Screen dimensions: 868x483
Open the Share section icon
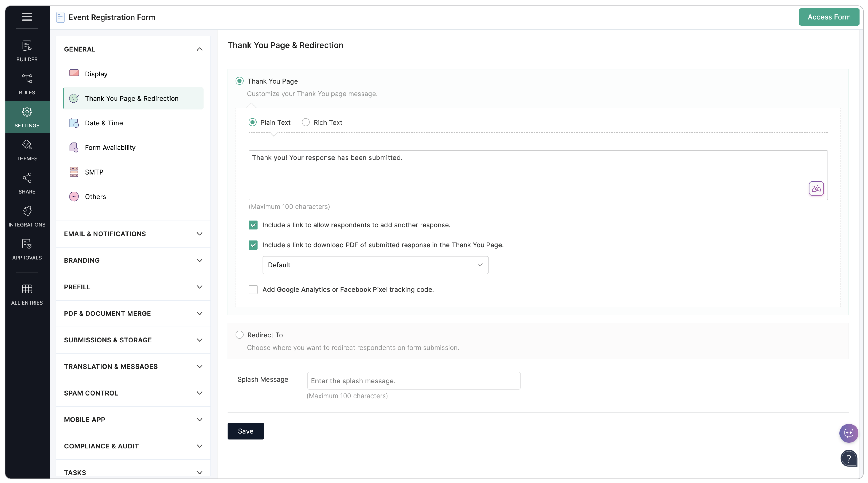pyautogui.click(x=27, y=183)
